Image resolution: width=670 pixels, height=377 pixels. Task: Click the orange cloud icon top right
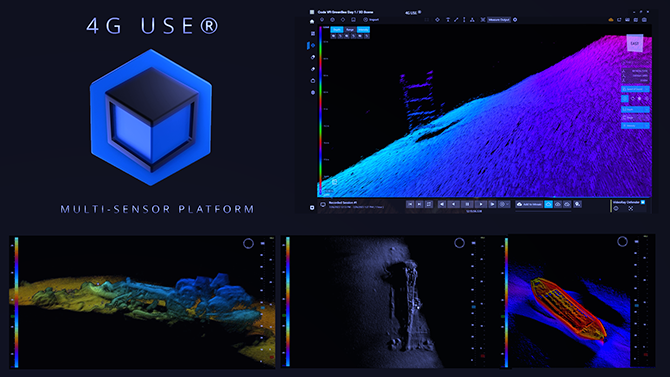[x=611, y=20]
